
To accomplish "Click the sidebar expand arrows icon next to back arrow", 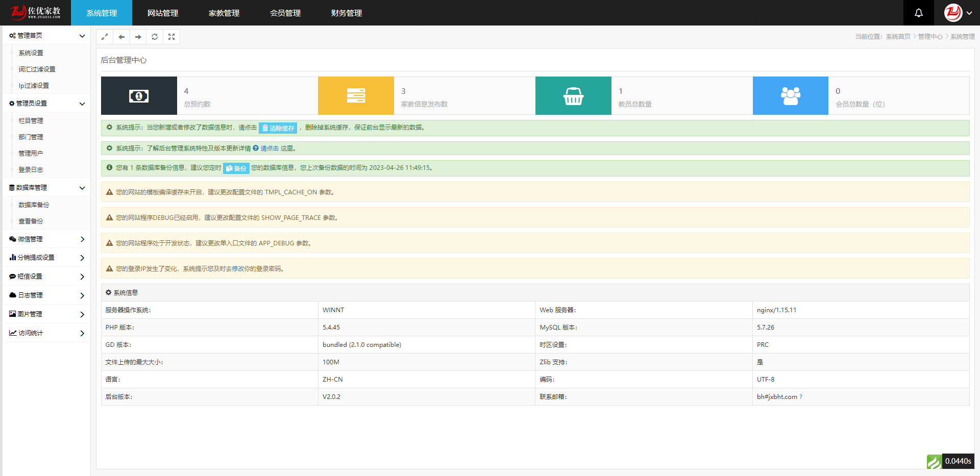I will 105,36.
